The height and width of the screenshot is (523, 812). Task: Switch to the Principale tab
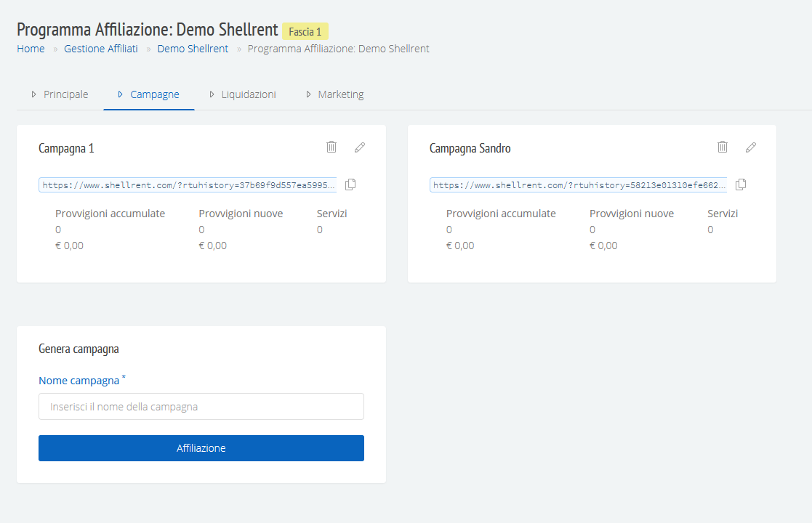[x=60, y=94]
